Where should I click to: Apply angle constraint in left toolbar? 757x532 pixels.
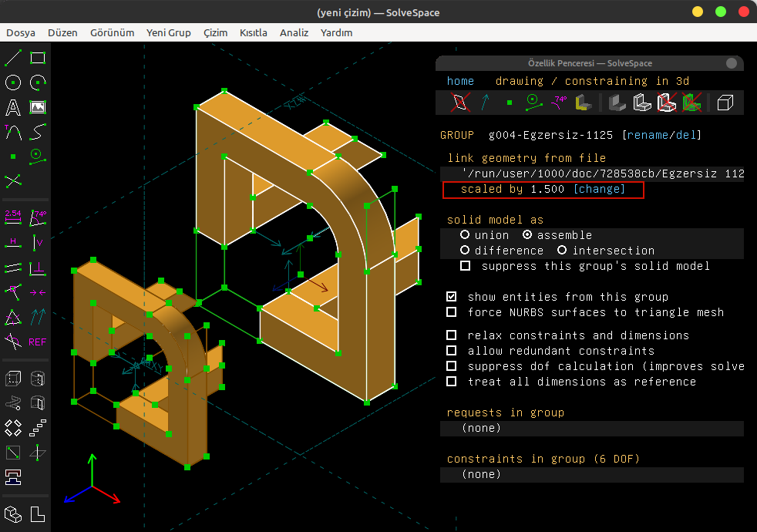[x=38, y=217]
